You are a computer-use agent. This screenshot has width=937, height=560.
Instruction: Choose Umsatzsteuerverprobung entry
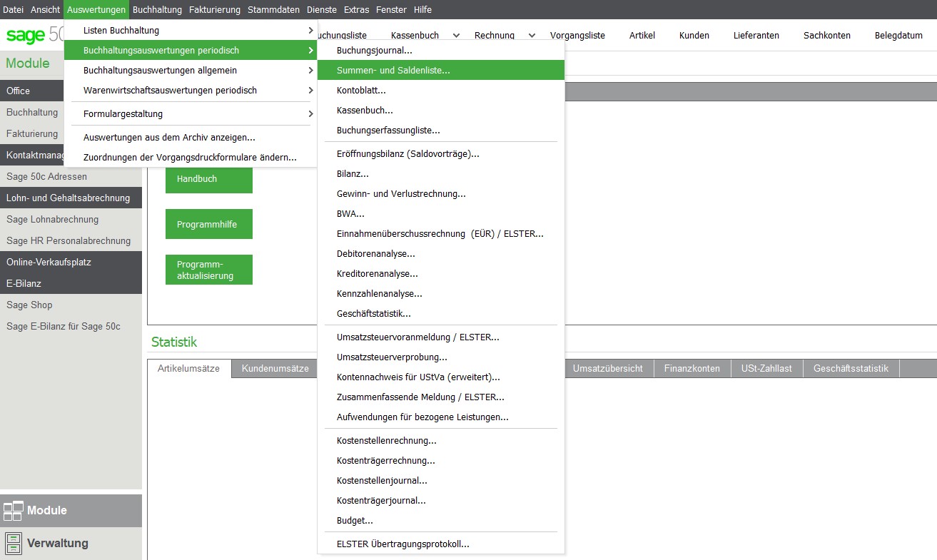[441, 357]
